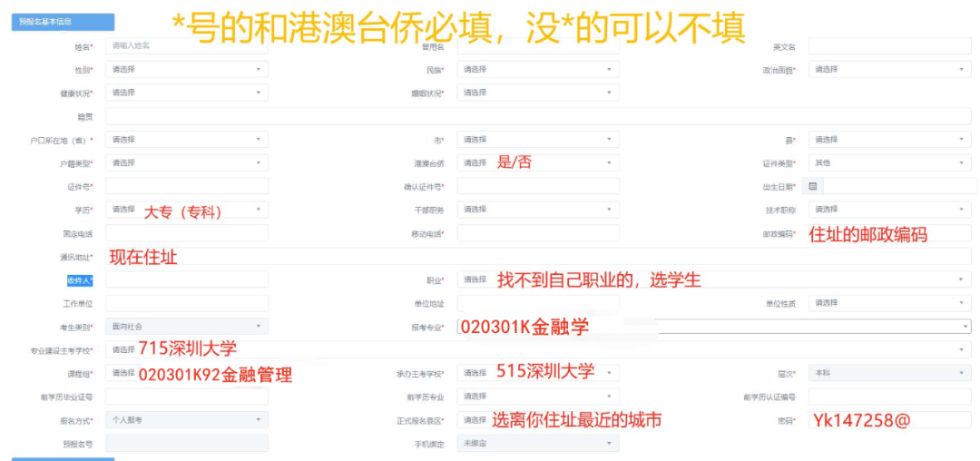This screenshot has height=461, width=980.
Task: Click the 邮政编码 input field
Action: pyautogui.click(x=889, y=233)
